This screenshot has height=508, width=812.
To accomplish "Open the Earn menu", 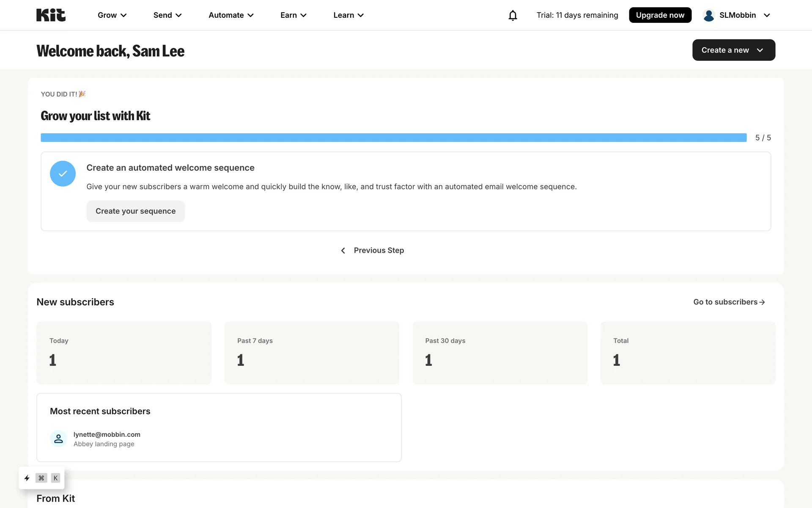I will click(x=293, y=15).
